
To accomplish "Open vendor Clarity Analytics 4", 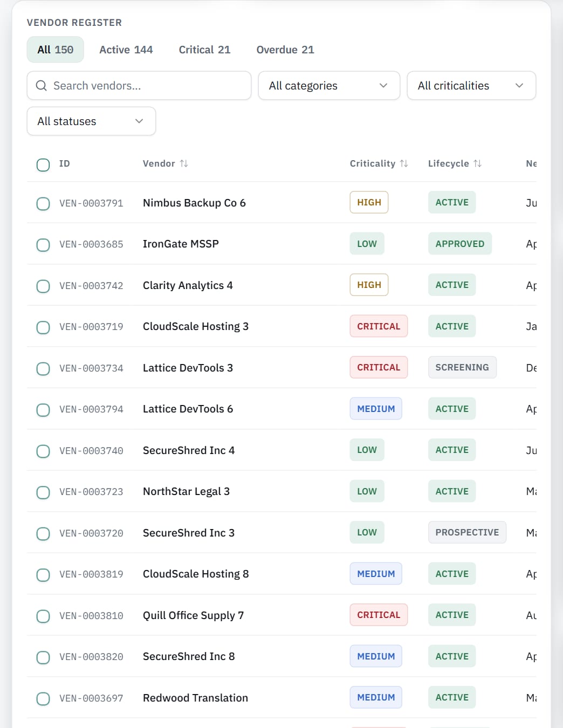I will coord(188,285).
